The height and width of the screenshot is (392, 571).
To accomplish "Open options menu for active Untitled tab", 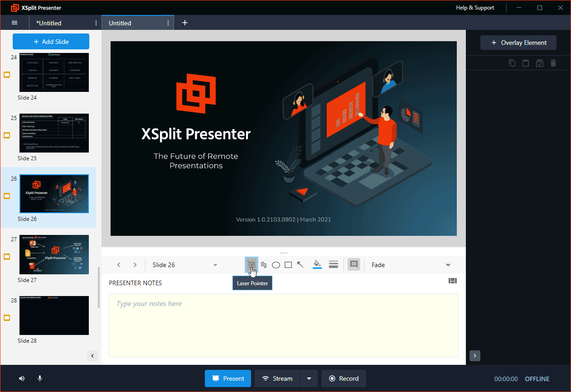I will [x=168, y=23].
